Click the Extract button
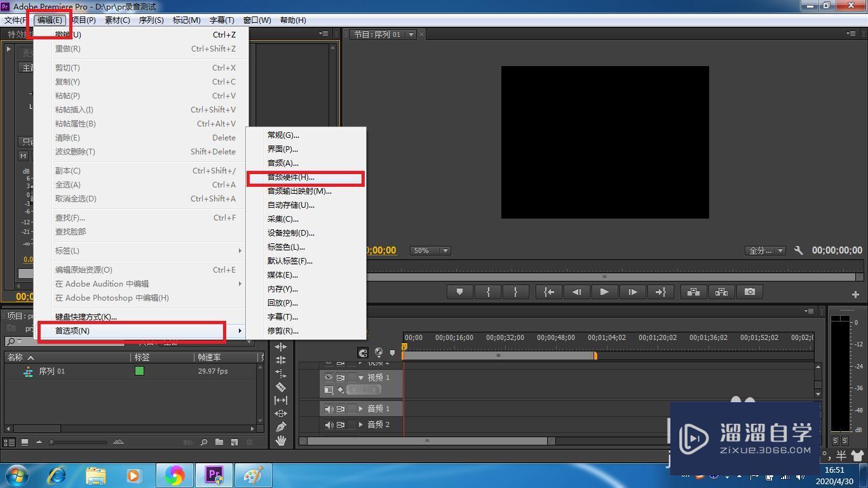This screenshot has height=488, width=868. [721, 292]
